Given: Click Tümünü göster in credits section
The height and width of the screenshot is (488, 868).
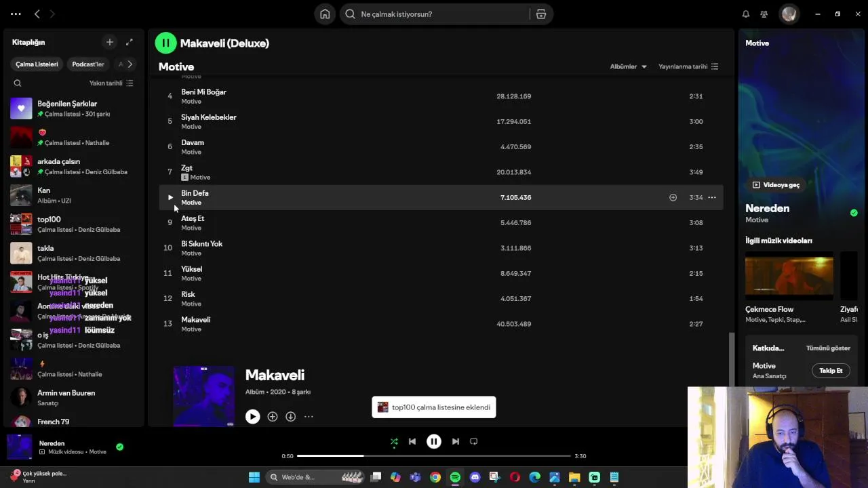Looking at the screenshot, I should tap(828, 348).
